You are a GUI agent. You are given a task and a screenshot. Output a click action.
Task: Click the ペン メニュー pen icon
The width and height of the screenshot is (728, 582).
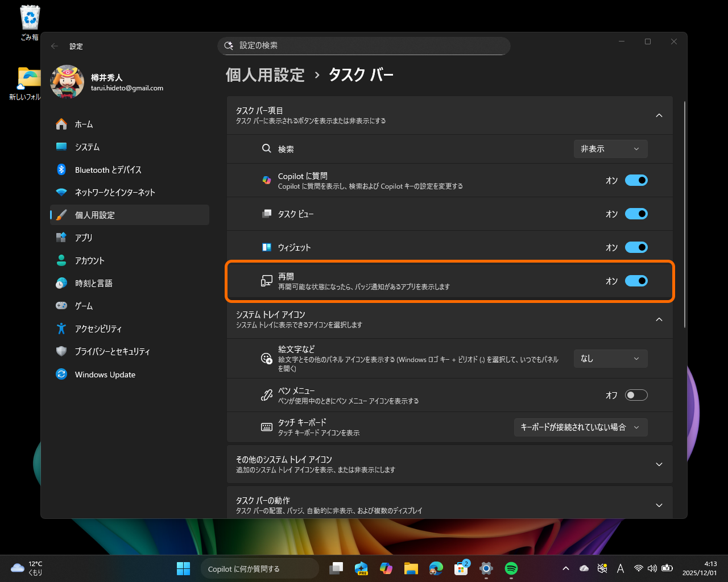266,395
